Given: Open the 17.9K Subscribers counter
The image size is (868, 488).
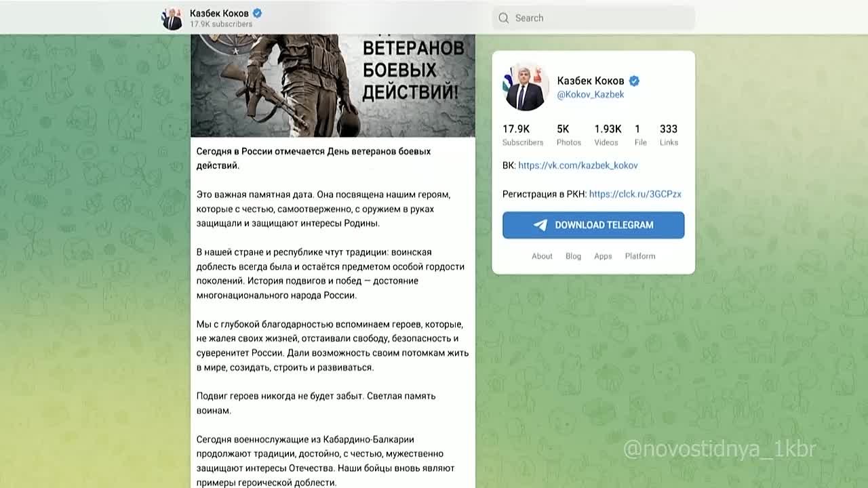Looking at the screenshot, I should click(522, 135).
